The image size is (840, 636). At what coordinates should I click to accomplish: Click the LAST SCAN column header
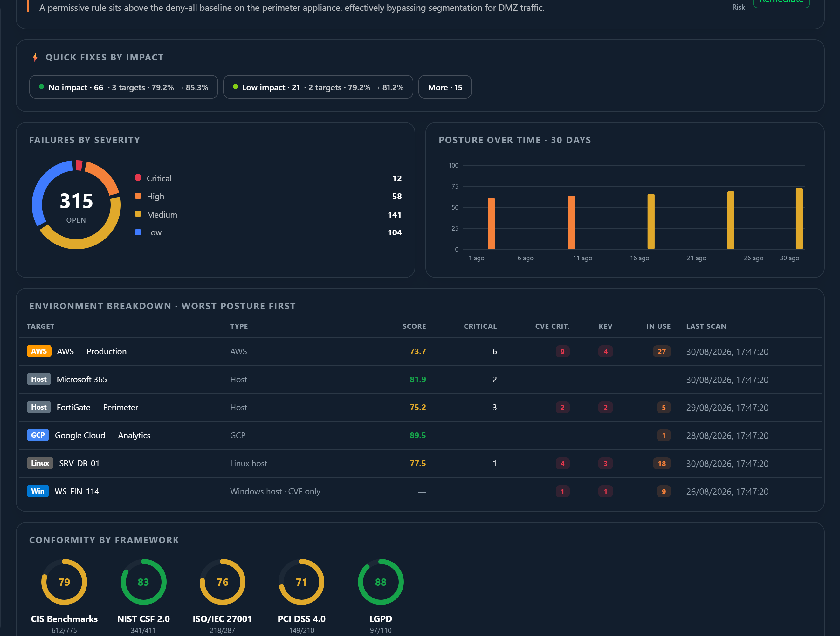tap(706, 326)
